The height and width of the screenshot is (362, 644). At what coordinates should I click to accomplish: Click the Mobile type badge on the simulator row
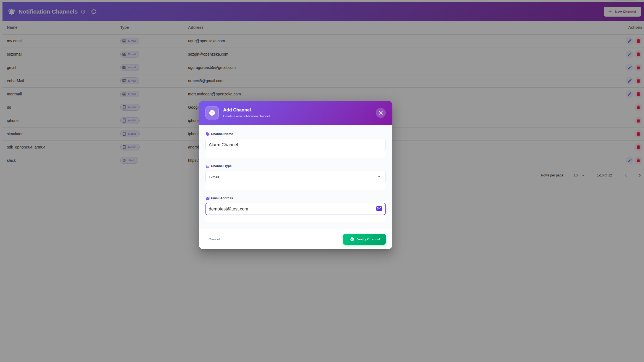(x=130, y=134)
